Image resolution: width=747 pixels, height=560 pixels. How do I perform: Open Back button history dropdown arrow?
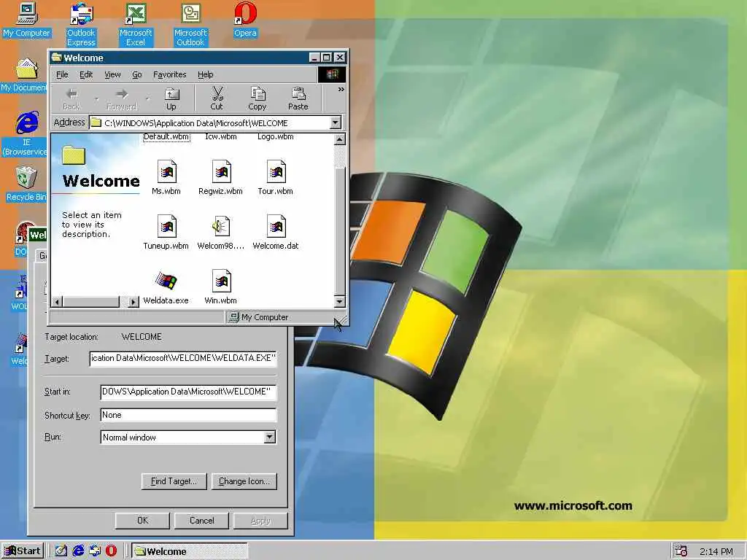coord(96,99)
